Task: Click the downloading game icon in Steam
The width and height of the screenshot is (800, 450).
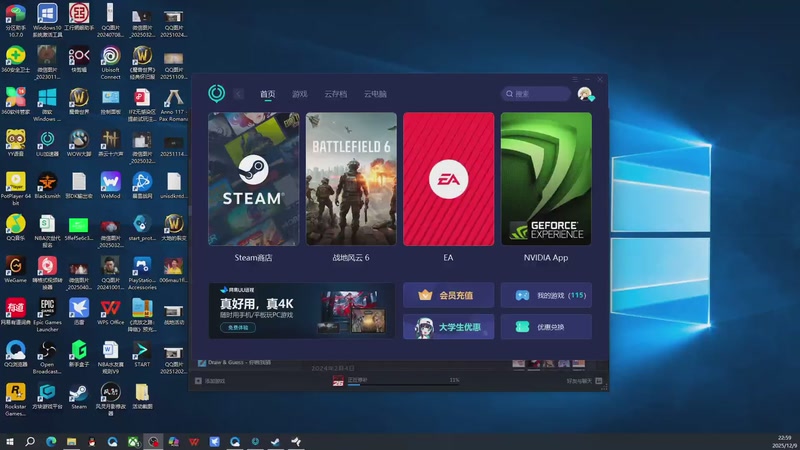Action: point(338,381)
